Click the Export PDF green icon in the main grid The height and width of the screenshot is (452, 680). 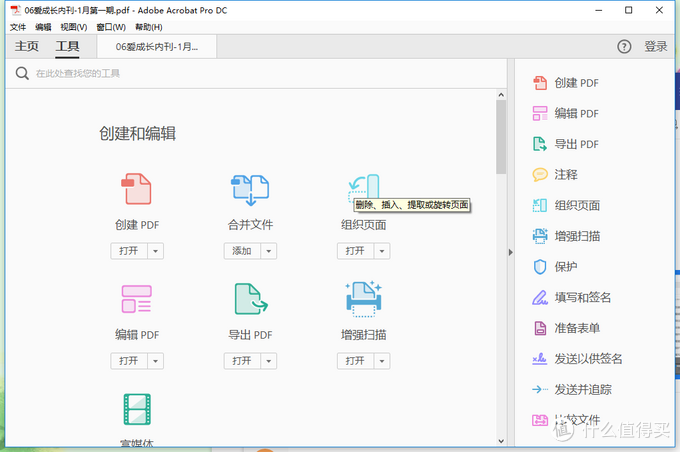pyautogui.click(x=251, y=298)
